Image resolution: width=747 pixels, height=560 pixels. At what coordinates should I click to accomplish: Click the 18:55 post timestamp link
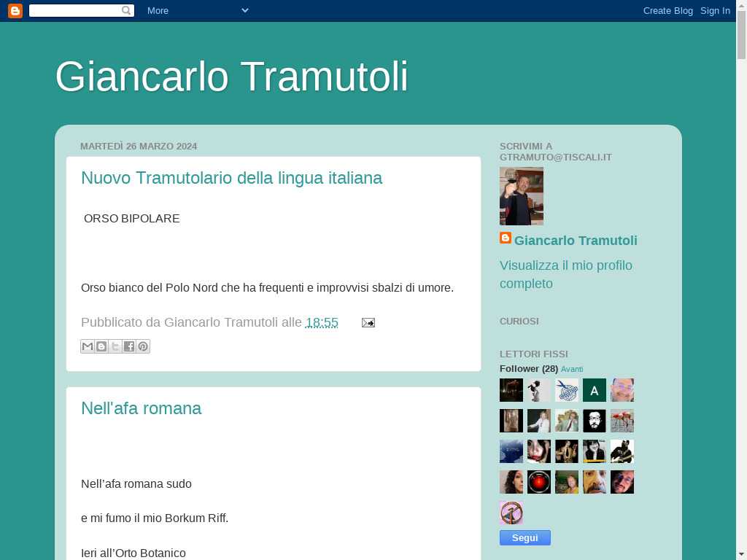[322, 322]
